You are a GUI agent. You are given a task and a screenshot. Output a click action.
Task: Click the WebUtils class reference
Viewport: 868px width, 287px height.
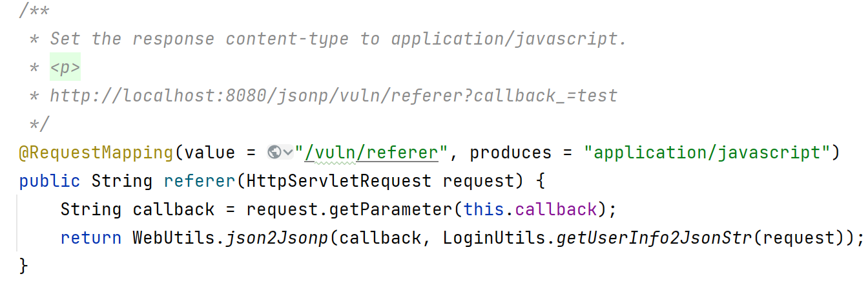[174, 238]
